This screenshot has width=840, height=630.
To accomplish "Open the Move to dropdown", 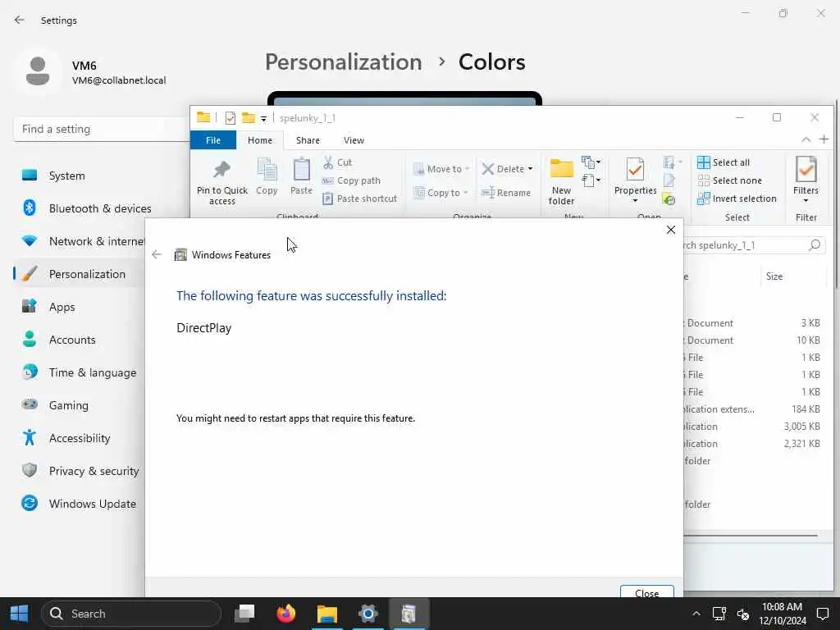I will click(441, 169).
